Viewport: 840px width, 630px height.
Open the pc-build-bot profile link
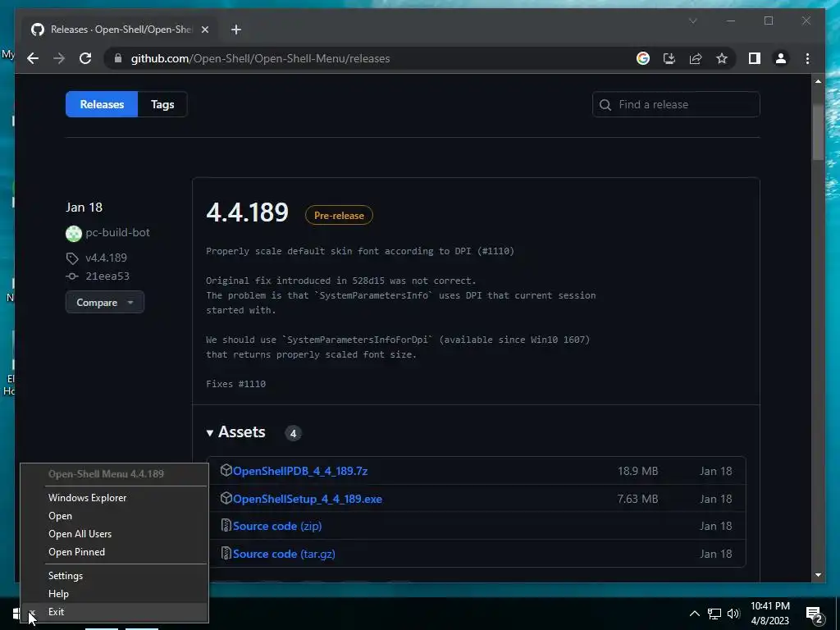117,232
